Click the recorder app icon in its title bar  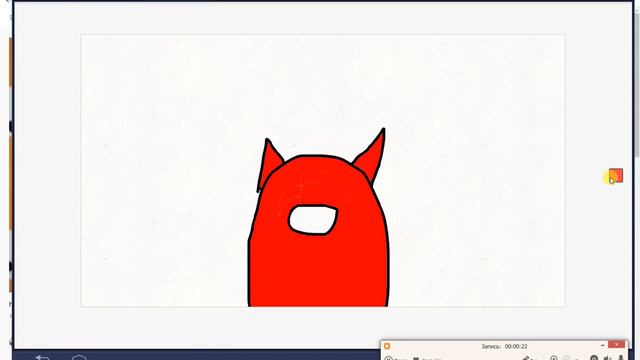(387, 346)
